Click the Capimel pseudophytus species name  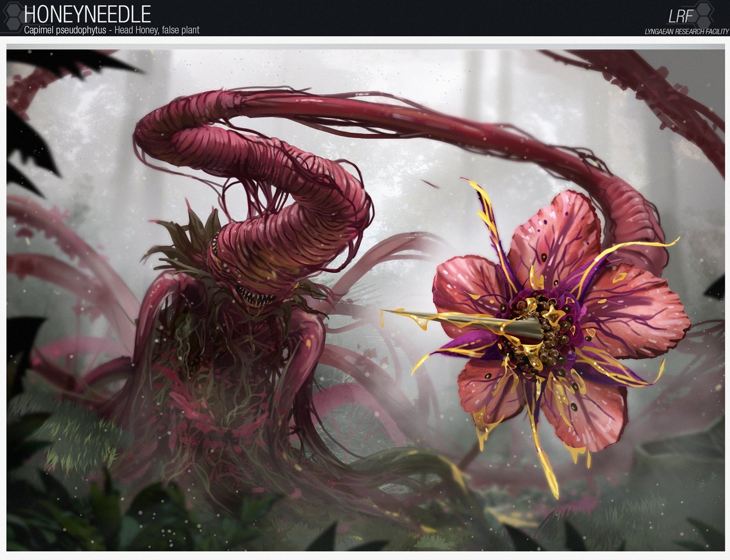click(65, 30)
